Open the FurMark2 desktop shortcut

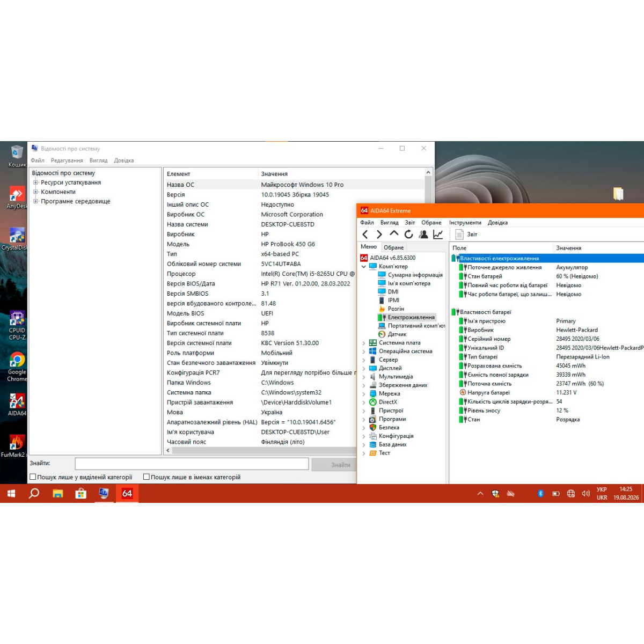pos(14,445)
